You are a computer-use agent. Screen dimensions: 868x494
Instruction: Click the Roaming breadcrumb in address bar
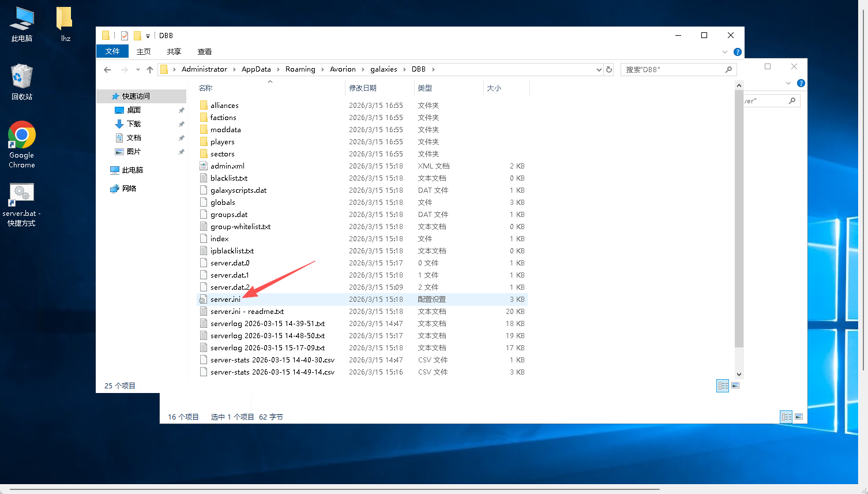pos(300,69)
